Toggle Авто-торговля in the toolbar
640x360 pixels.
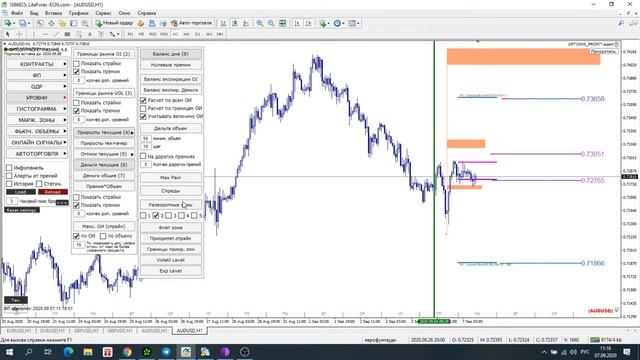coord(191,23)
